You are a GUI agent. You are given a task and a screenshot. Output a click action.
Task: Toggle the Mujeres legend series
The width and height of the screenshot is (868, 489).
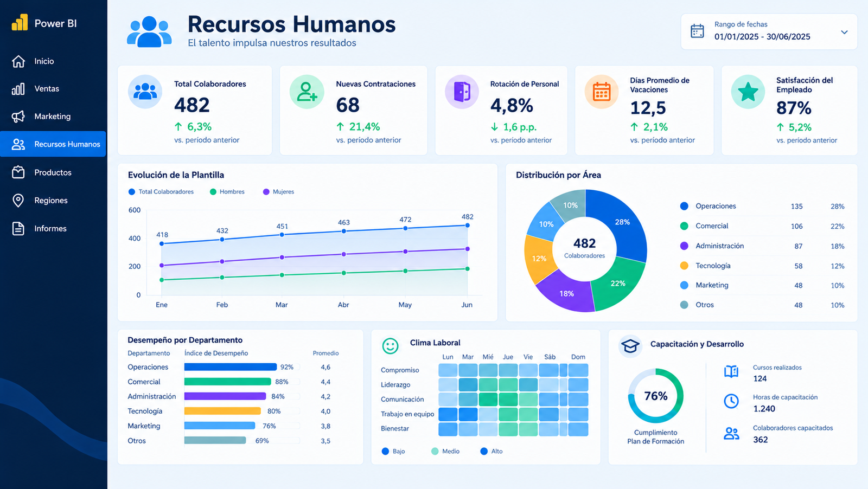(279, 192)
